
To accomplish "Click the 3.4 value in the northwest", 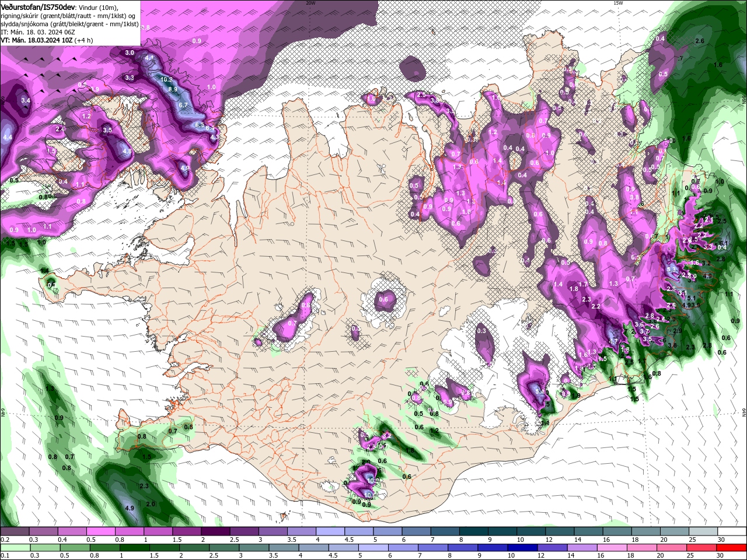I will [25, 100].
